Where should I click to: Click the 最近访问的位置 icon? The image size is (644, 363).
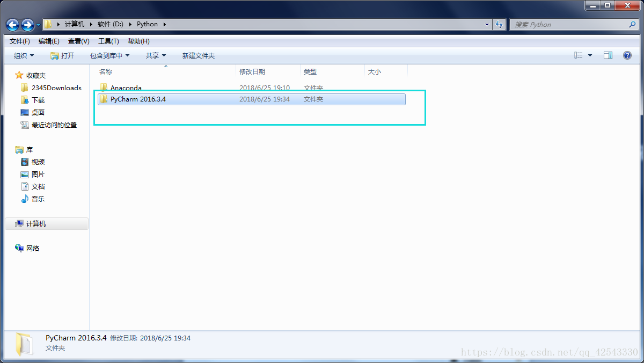point(25,125)
